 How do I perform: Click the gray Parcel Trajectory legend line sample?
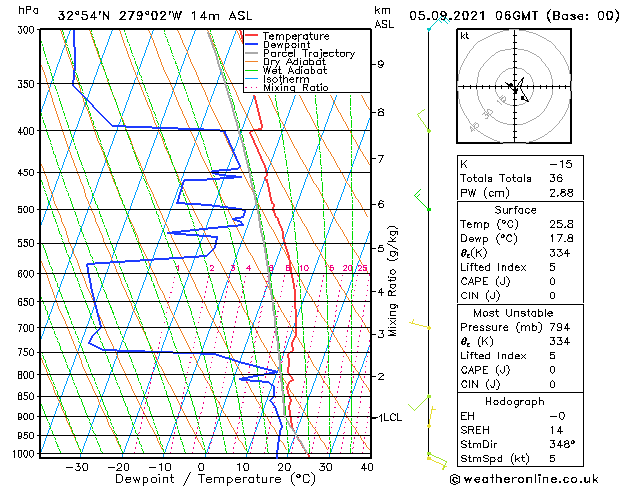[252, 53]
